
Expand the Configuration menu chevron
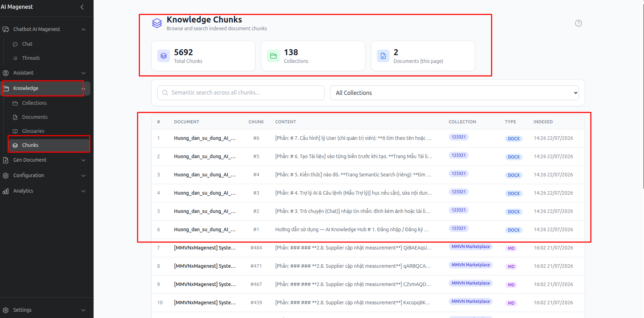click(x=83, y=176)
